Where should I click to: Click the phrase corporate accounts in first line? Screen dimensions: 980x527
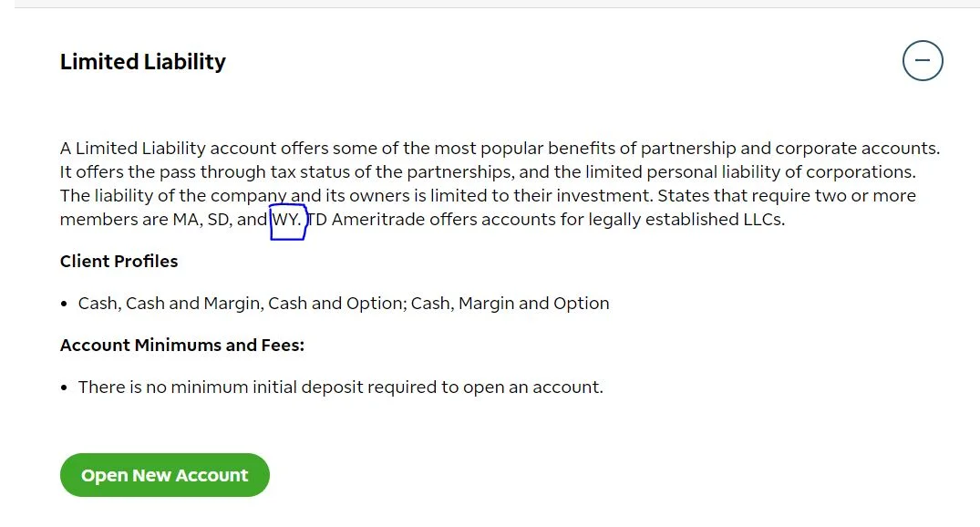click(858, 148)
